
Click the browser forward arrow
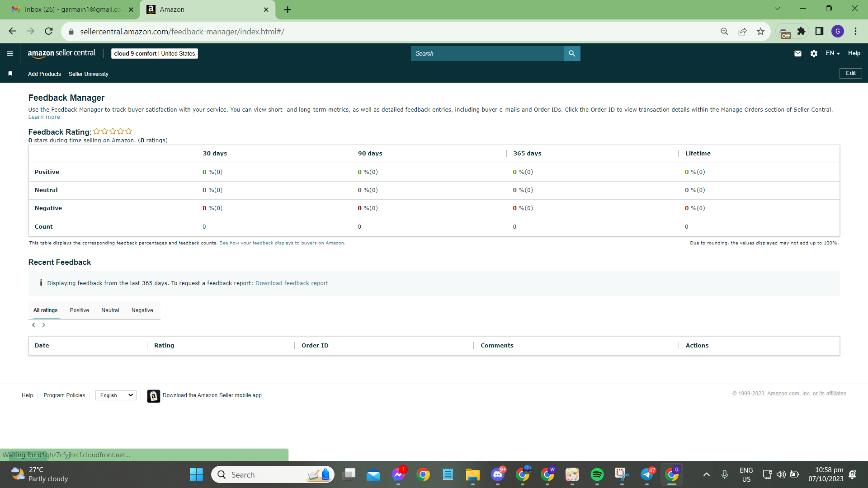pyautogui.click(x=30, y=31)
